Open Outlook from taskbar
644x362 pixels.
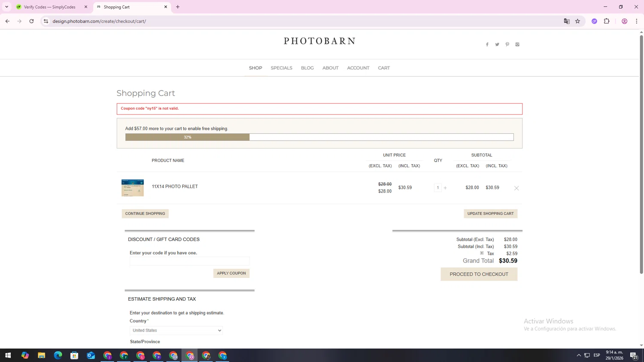pos(91,355)
